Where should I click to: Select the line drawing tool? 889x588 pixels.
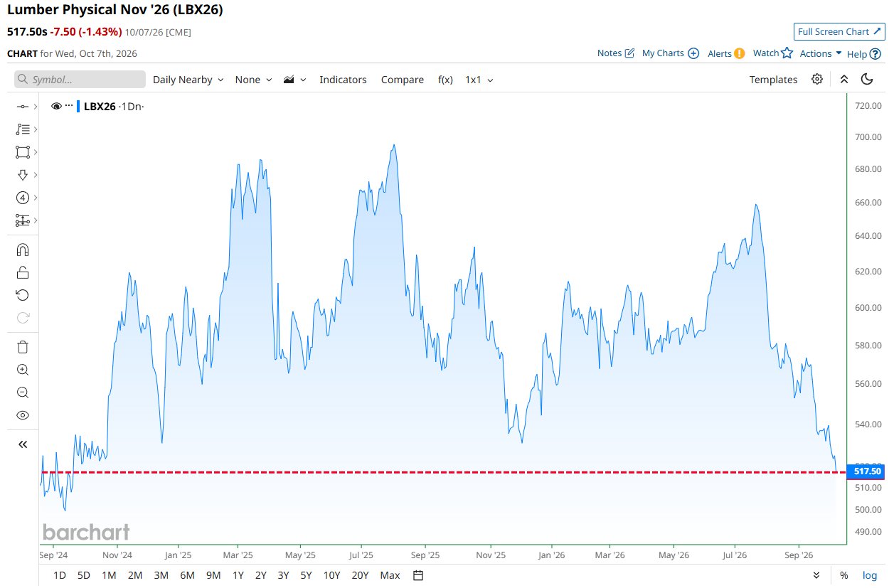click(22, 107)
